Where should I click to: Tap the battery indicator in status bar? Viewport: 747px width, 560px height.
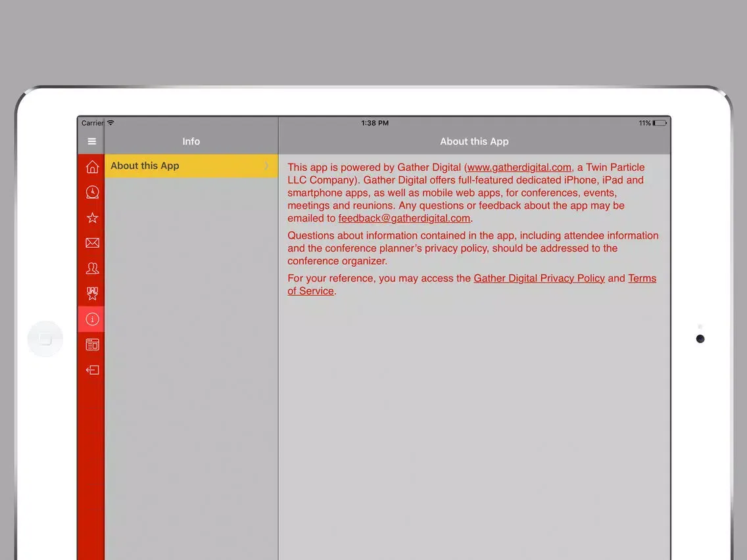660,123
